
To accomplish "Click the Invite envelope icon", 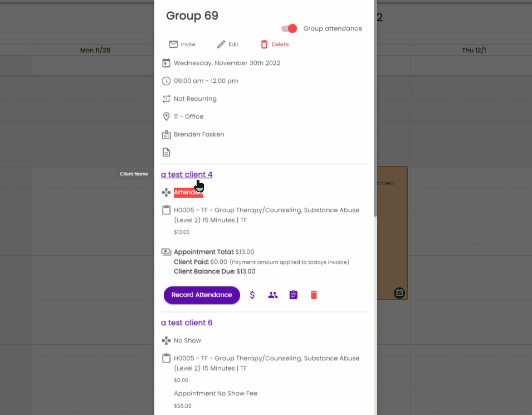I will coord(173,45).
